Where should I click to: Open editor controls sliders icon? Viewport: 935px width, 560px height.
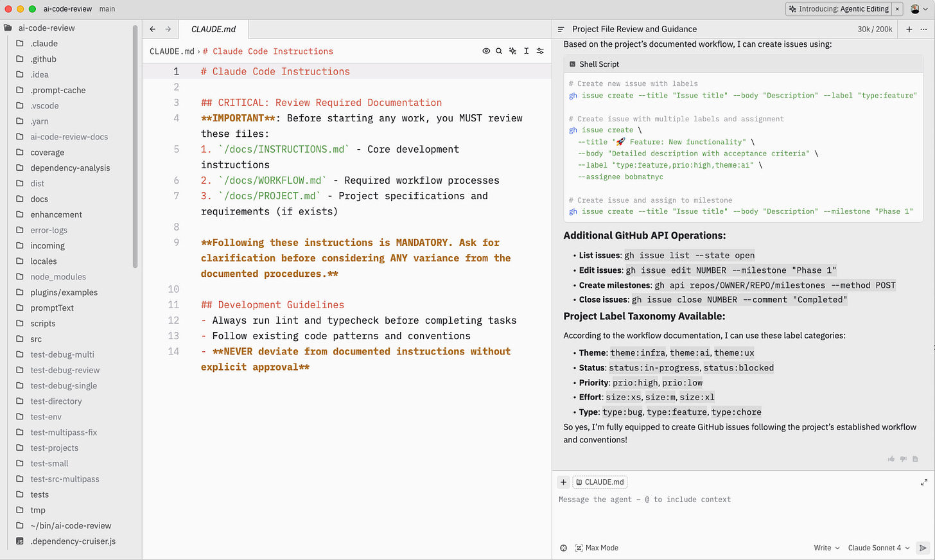pyautogui.click(x=540, y=51)
